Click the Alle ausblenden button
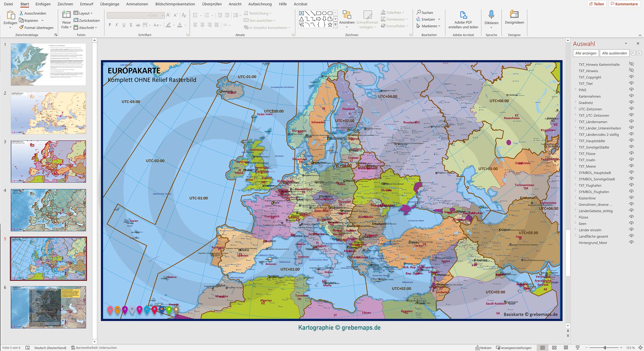This screenshot has width=644, height=351. click(x=615, y=53)
